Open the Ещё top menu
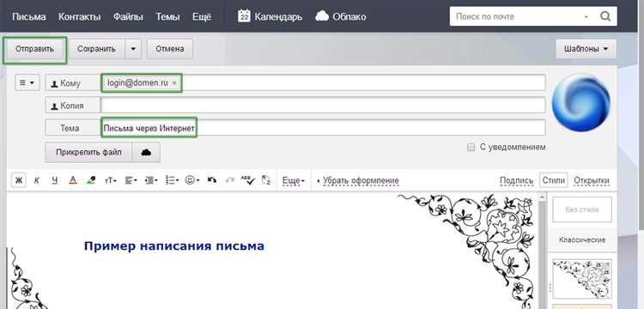The height and width of the screenshot is (309, 644). 202,17
